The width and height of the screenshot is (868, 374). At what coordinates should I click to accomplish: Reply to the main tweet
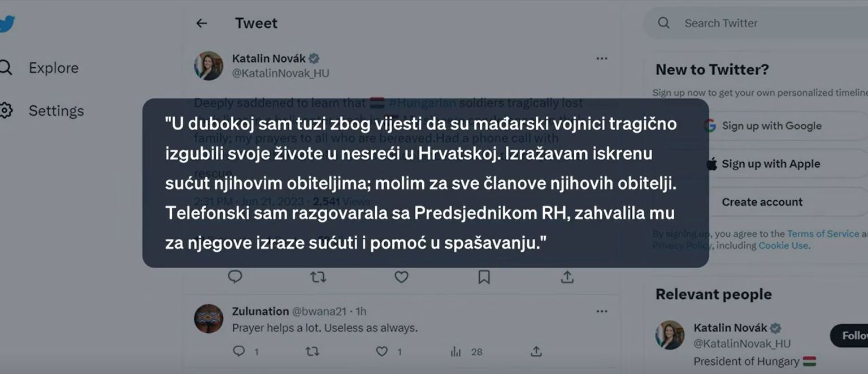(235, 277)
